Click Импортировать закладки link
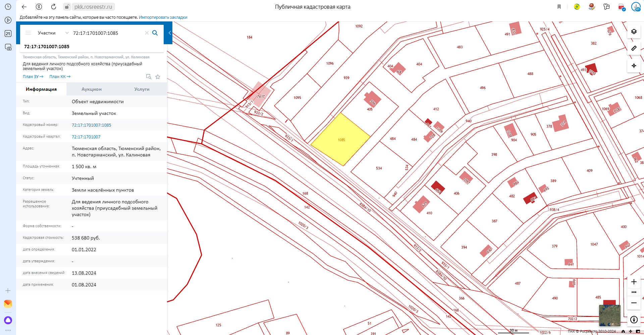The height and width of the screenshot is (335, 644). point(163,17)
